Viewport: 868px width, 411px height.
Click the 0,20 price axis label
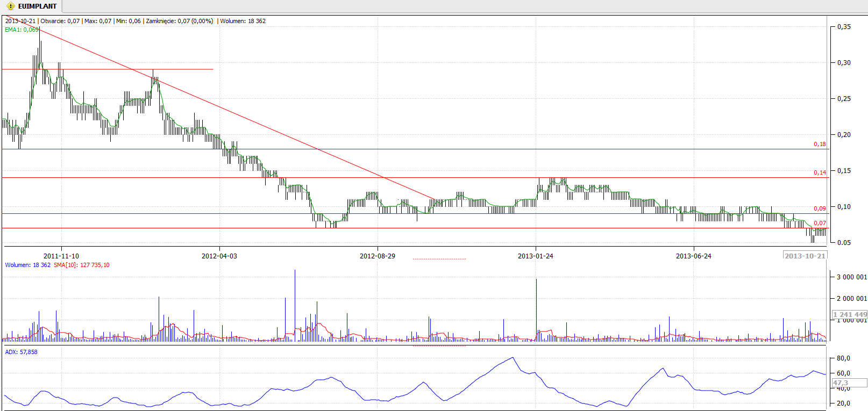tap(844, 134)
